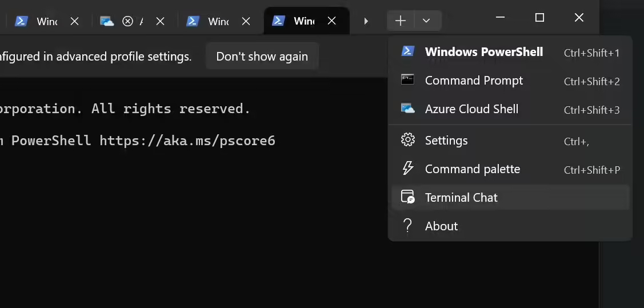Open a new tab with the plus button
This screenshot has height=308, width=644.
401,21
